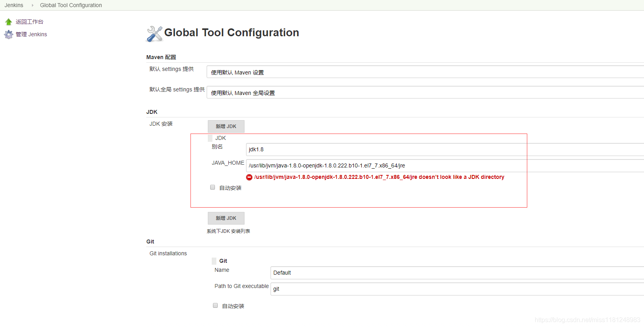Click the red error icon under JAVA_HOME
Viewport: 644px width, 327px height.
(249, 177)
